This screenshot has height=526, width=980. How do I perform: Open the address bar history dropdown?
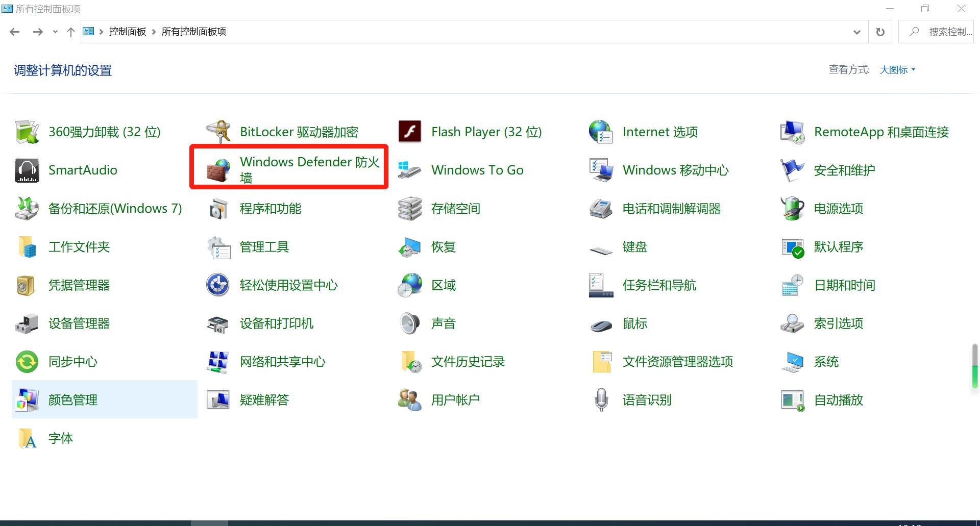tap(856, 31)
